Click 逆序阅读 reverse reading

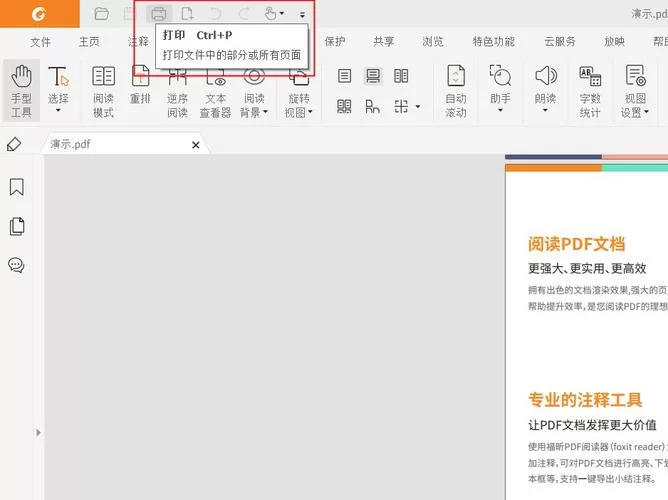tap(177, 91)
